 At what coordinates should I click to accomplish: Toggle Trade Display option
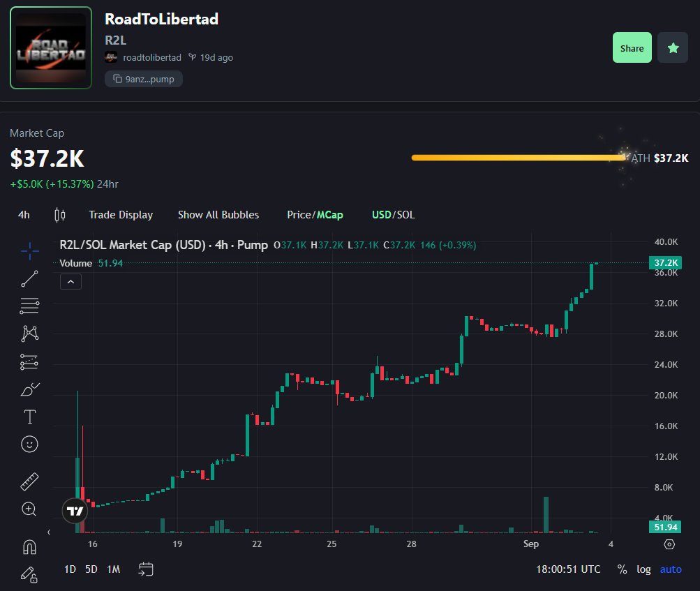coord(121,215)
